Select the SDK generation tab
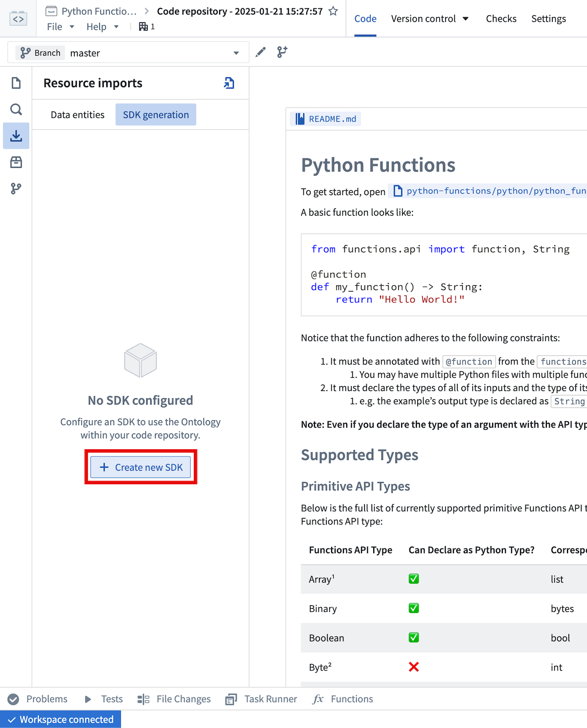587x728 pixels. tap(156, 114)
